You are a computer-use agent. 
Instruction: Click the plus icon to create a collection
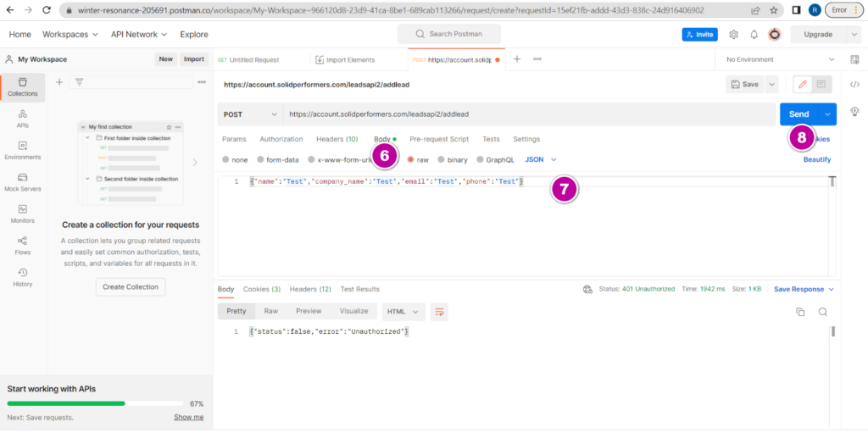[x=59, y=82]
